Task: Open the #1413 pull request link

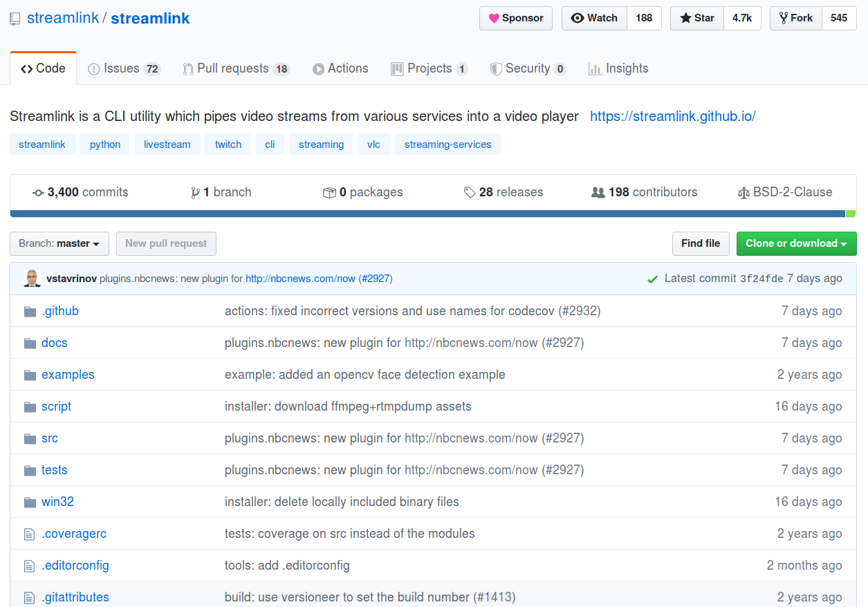Action: [495, 597]
